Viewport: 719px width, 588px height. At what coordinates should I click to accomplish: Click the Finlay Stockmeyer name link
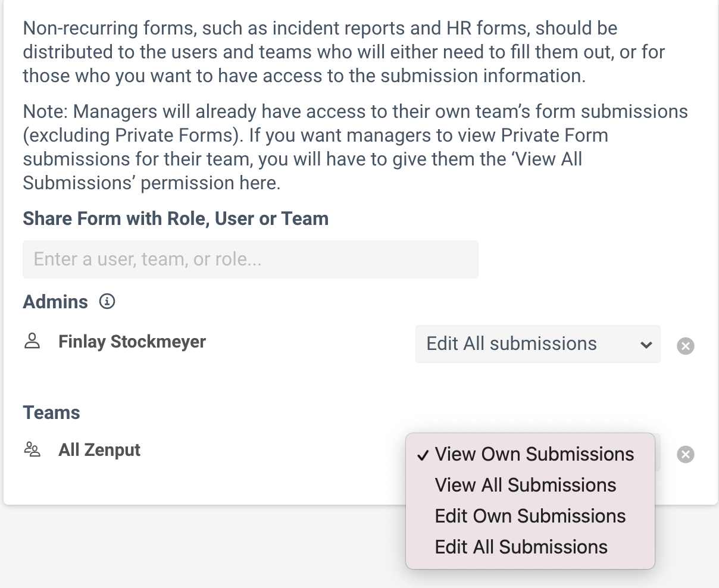pyautogui.click(x=132, y=341)
